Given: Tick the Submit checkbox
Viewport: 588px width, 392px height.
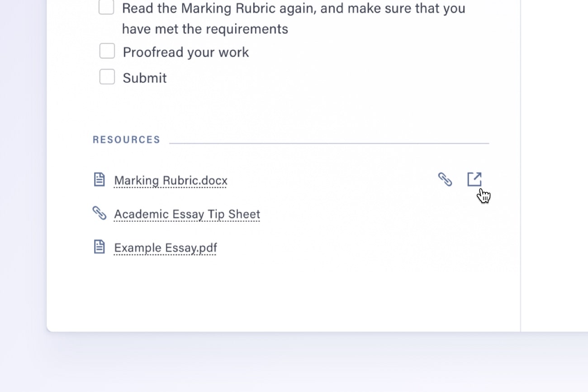Looking at the screenshot, I should 107,76.
